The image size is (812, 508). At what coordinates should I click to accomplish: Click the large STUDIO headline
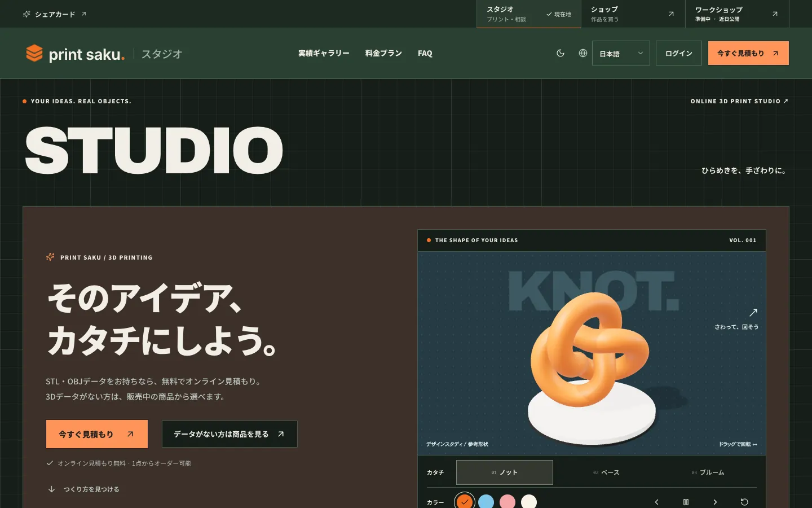point(154,150)
